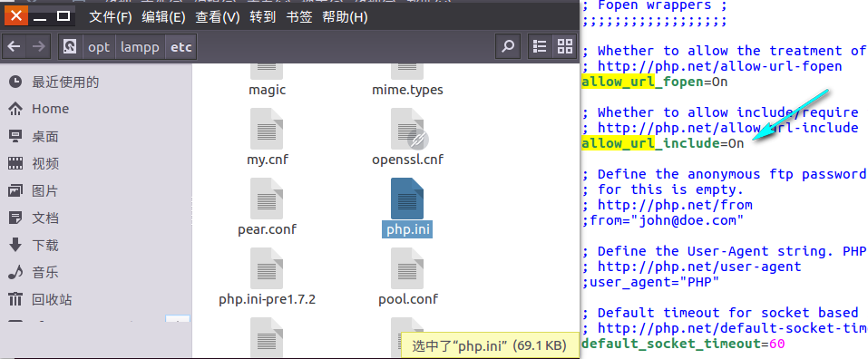Click the php.ini file name label
Screen dimensions: 868x359
pos(407,229)
